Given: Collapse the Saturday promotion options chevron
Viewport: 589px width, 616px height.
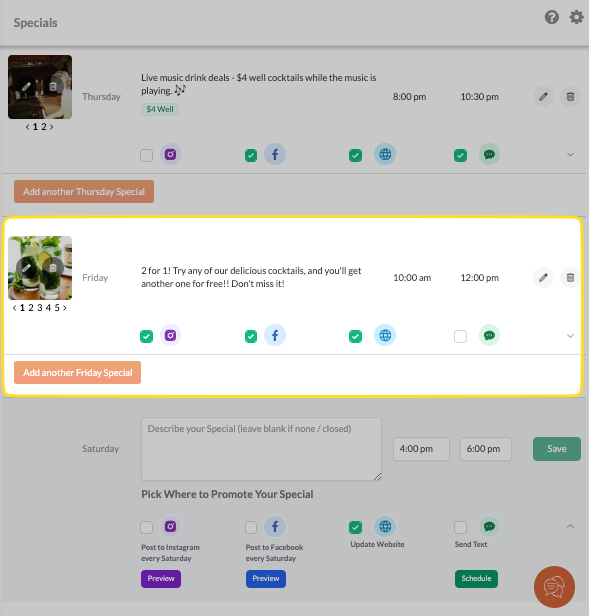Looking at the screenshot, I should pyautogui.click(x=570, y=526).
